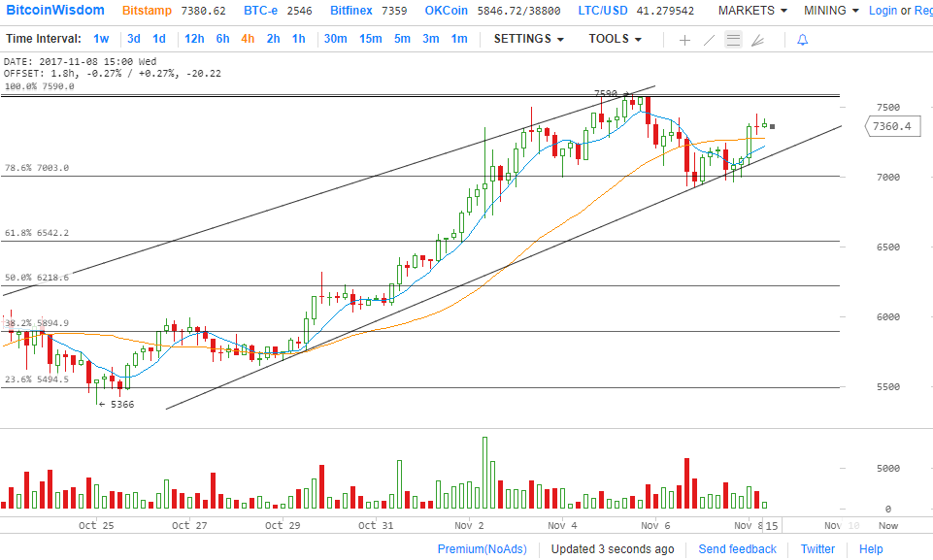The width and height of the screenshot is (933, 560).
Task: Select the Fibonacci retracement lines tool
Action: (x=733, y=40)
